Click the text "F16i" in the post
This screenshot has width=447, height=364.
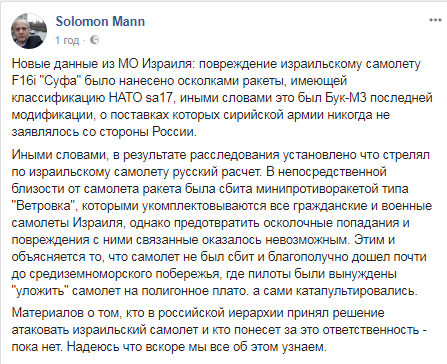coord(23,81)
